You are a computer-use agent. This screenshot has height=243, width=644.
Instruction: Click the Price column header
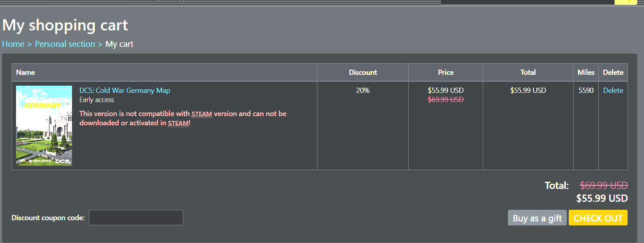click(x=445, y=72)
